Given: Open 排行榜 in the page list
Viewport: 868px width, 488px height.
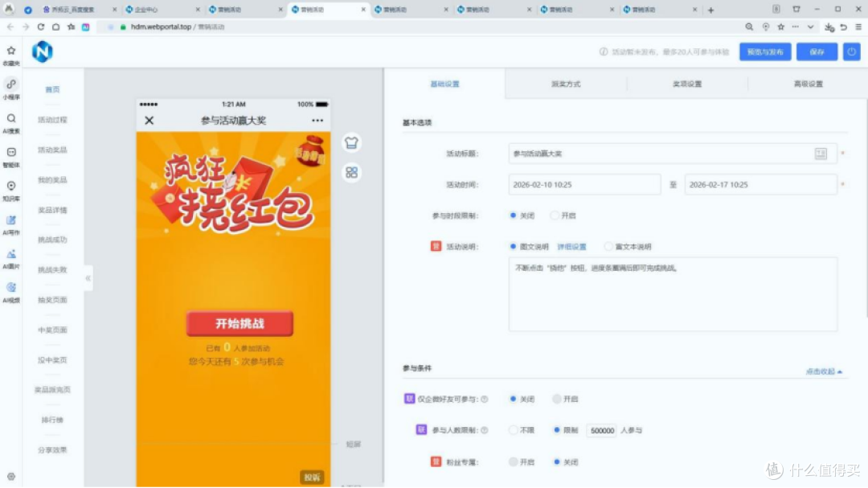Looking at the screenshot, I should tap(52, 420).
